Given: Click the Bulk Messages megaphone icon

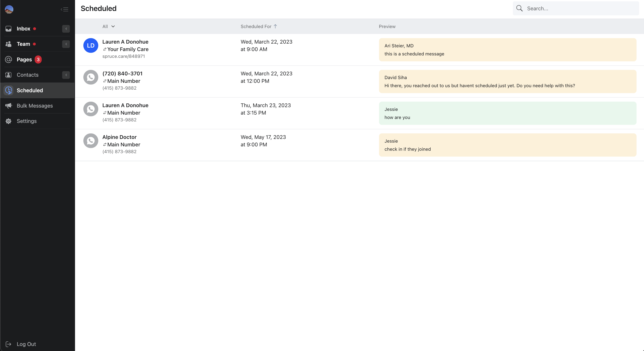Looking at the screenshot, I should [x=9, y=106].
